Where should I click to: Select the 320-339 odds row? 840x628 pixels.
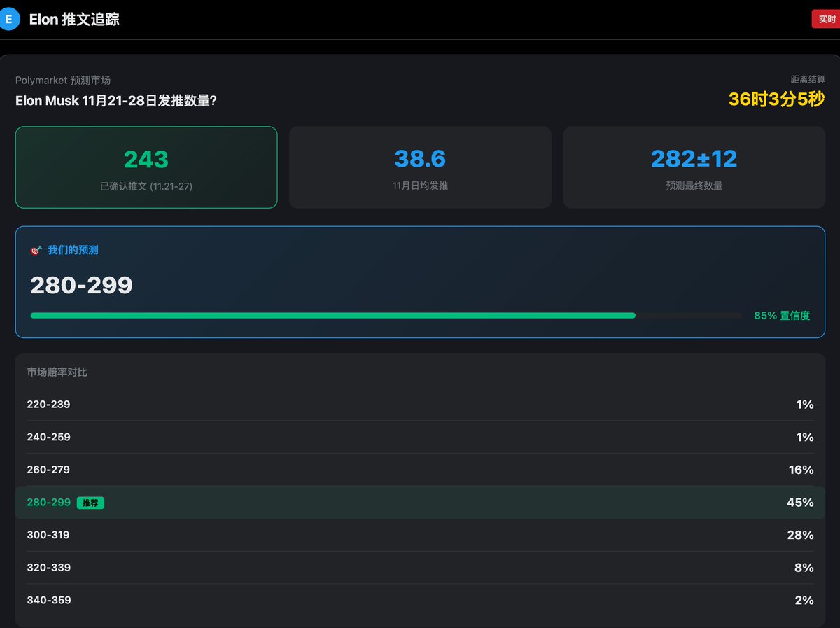click(x=420, y=568)
